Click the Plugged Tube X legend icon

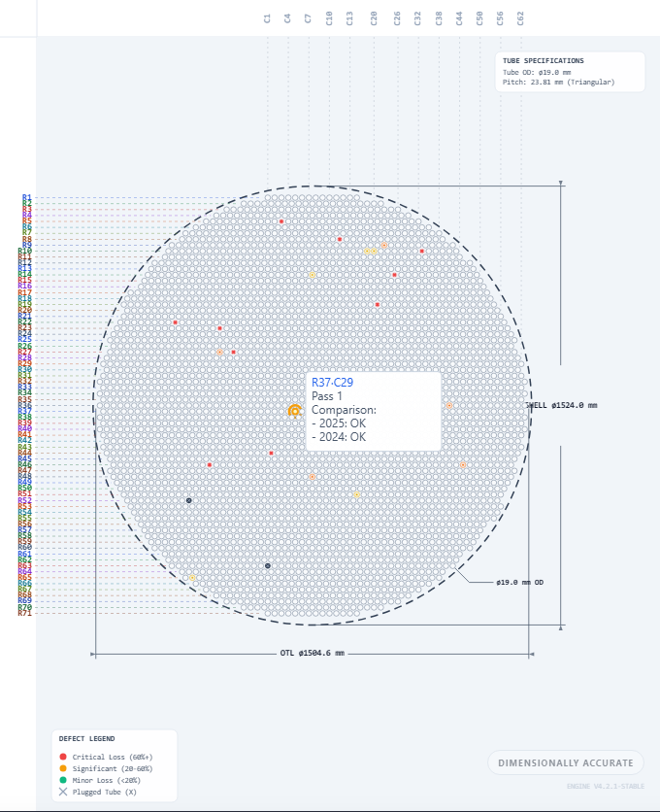(63, 792)
